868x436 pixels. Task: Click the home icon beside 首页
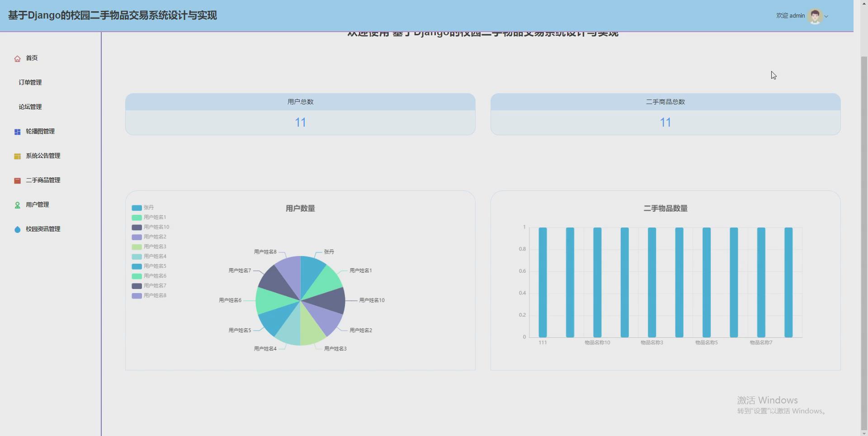(x=17, y=58)
